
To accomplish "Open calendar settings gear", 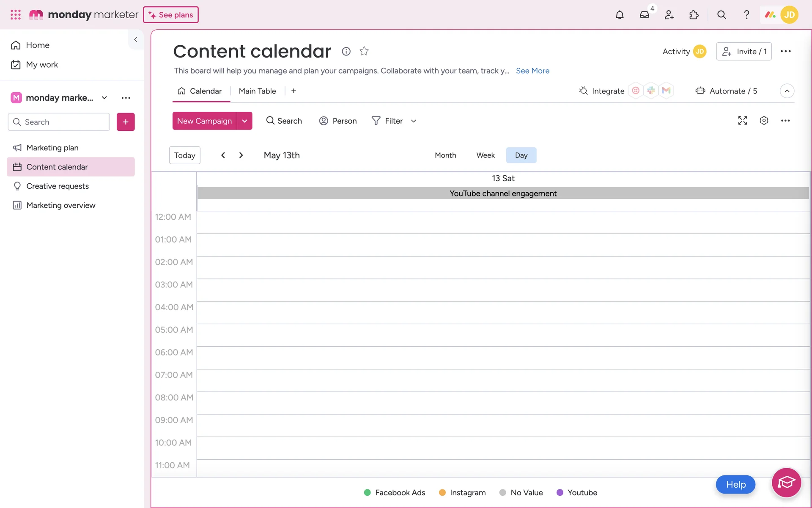I will click(x=764, y=121).
